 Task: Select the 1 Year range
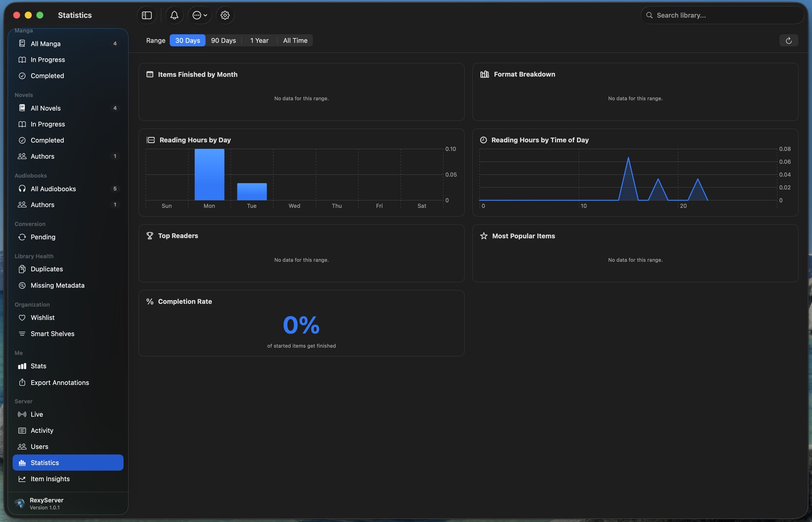click(x=259, y=41)
